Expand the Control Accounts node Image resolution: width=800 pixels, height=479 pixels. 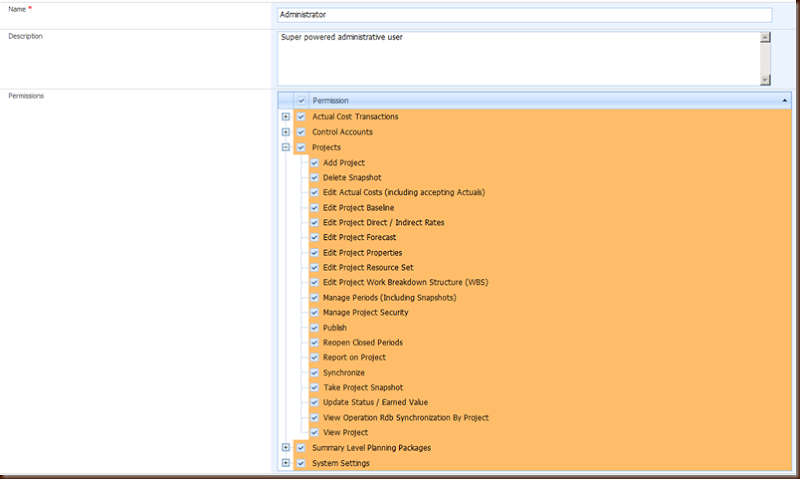point(286,132)
